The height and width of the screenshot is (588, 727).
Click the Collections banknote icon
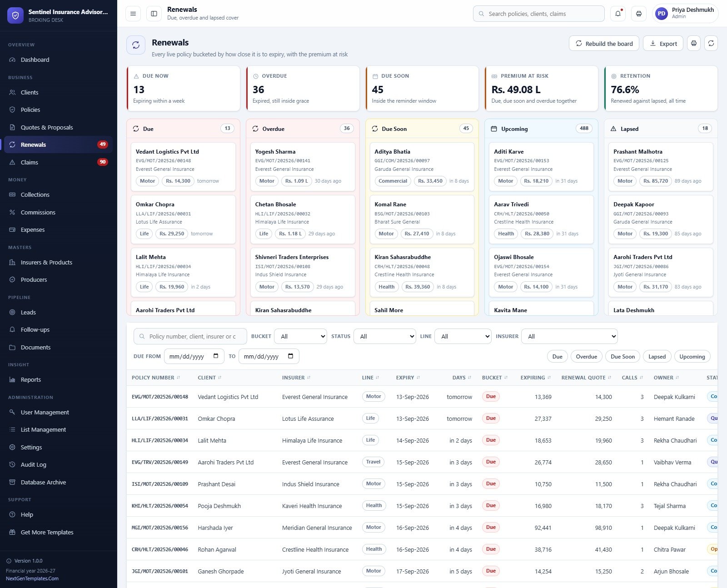pos(12,195)
